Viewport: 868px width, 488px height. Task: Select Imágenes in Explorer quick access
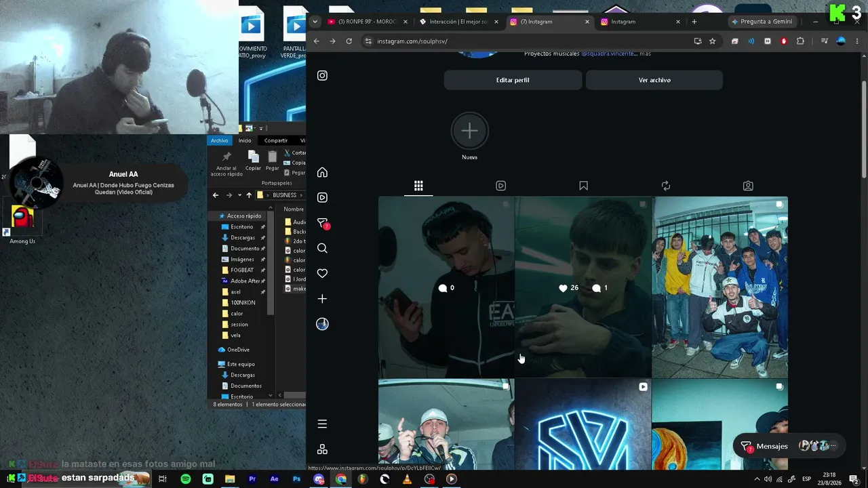coord(242,260)
